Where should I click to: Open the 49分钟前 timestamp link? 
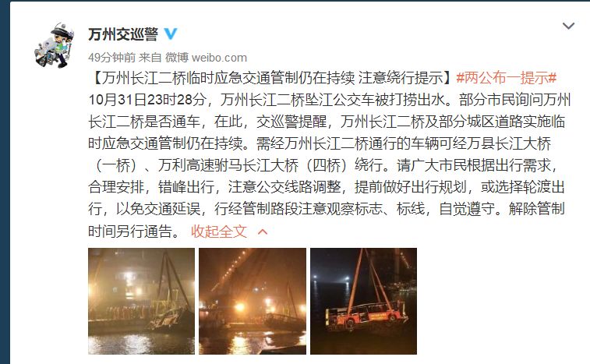click(x=111, y=58)
